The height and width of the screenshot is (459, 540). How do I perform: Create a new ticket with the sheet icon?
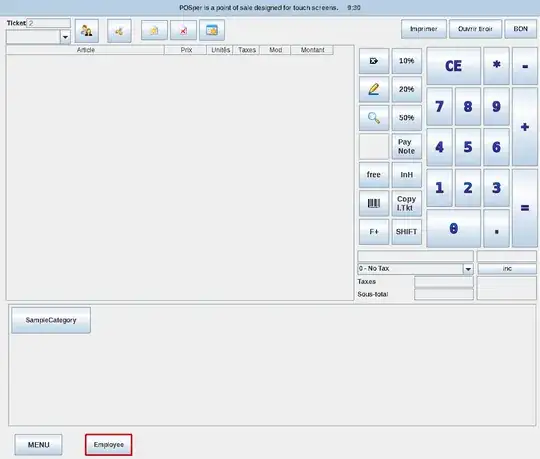154,30
